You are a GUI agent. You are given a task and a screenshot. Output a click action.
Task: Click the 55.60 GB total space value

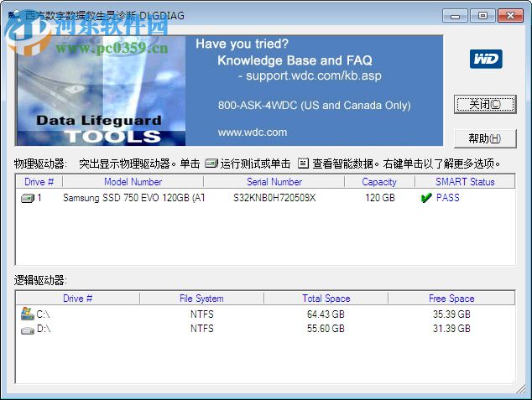(326, 329)
